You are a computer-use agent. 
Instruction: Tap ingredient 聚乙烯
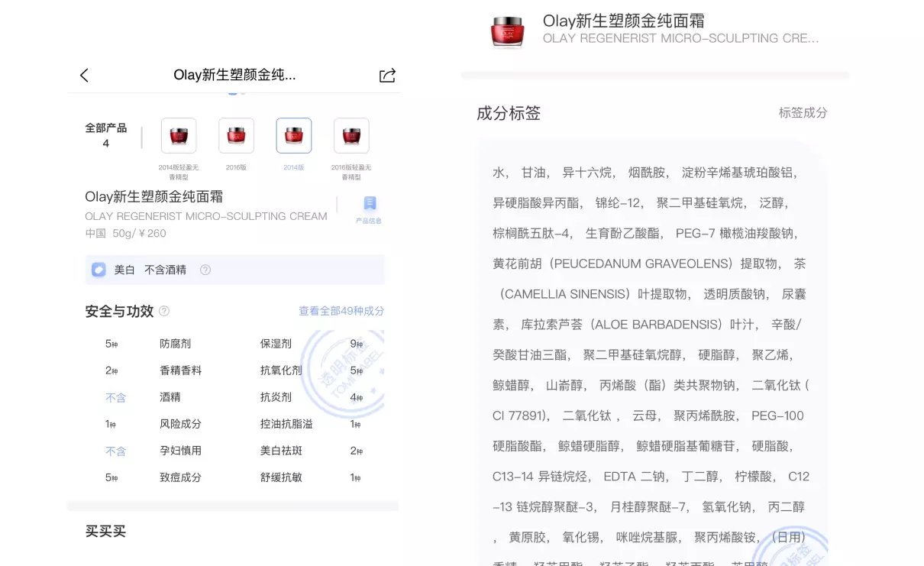[771, 355]
